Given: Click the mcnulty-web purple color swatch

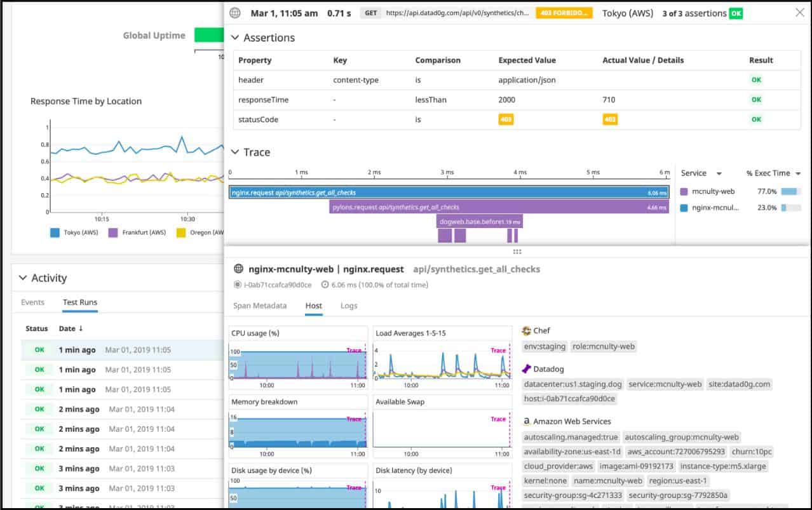Looking at the screenshot, I should (x=684, y=191).
